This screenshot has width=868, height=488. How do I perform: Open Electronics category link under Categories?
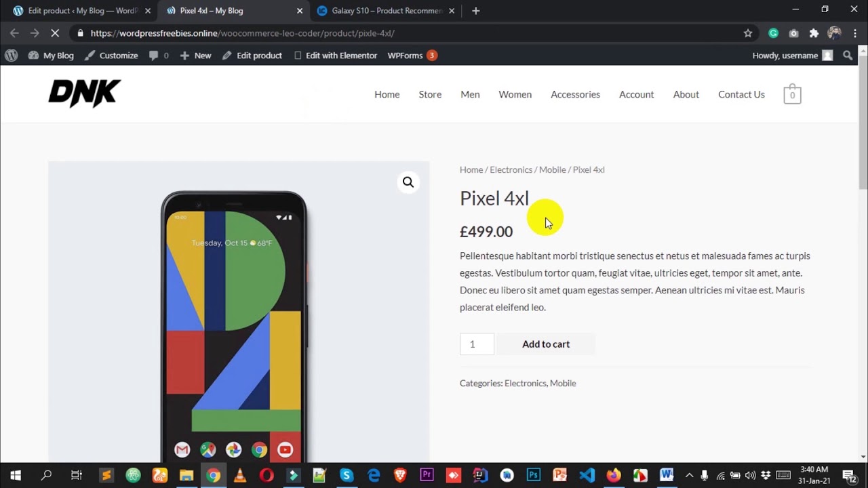coord(525,383)
